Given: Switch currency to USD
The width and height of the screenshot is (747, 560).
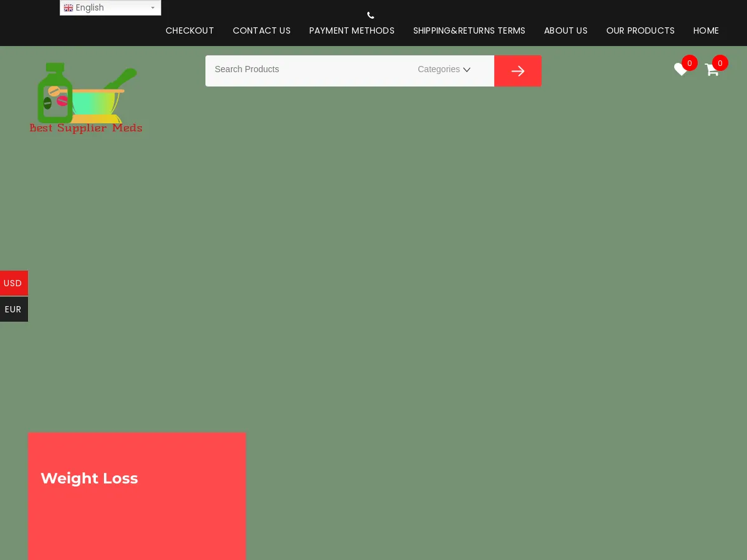Looking at the screenshot, I should pos(13,283).
